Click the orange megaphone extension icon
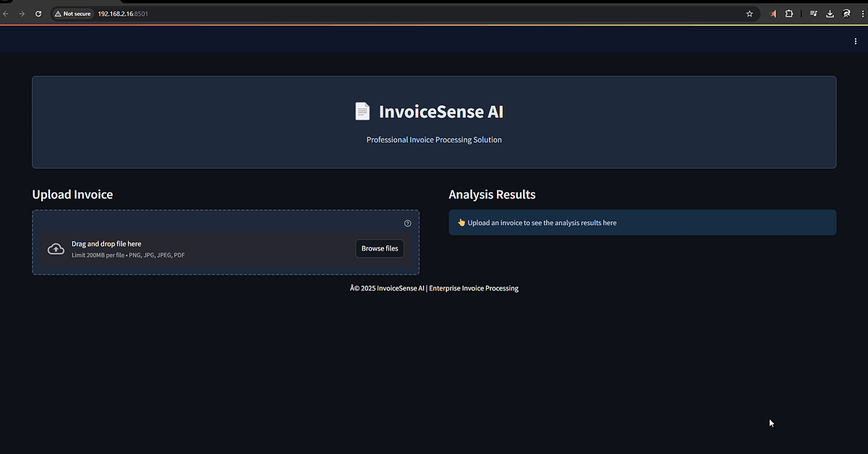 (x=771, y=13)
